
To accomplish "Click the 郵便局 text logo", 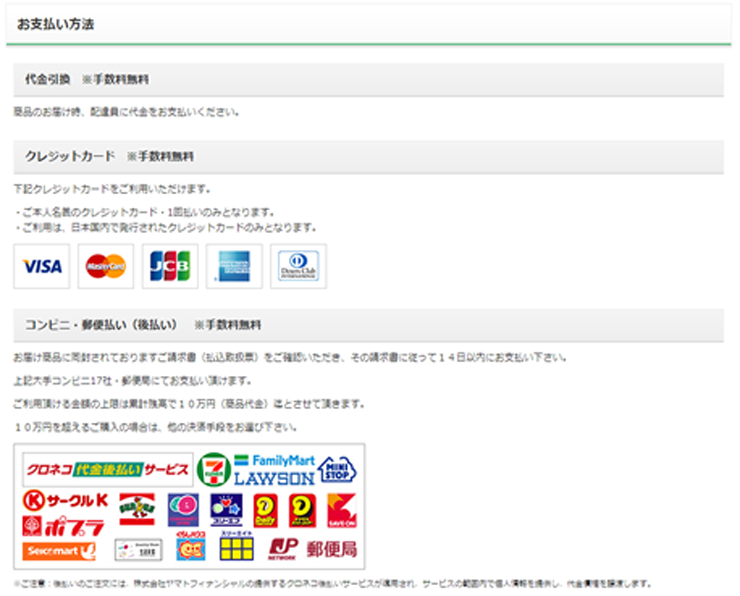I will [x=333, y=549].
